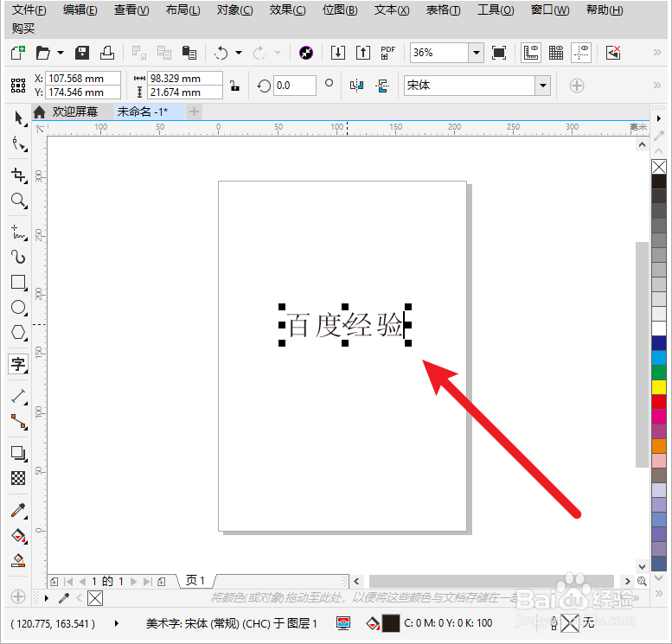Open the font list 宋体 dropdown
Viewport: 672px width, 644px height.
click(543, 86)
